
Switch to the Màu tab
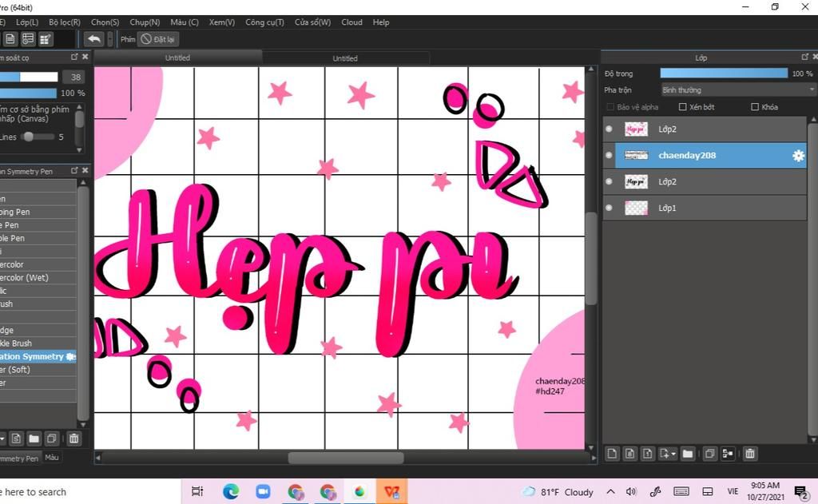coord(52,458)
